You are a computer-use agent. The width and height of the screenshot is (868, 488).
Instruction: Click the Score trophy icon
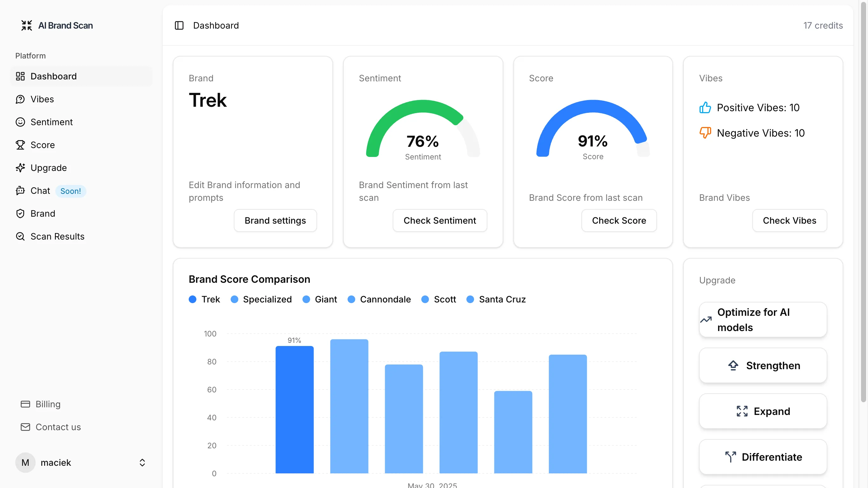20,145
